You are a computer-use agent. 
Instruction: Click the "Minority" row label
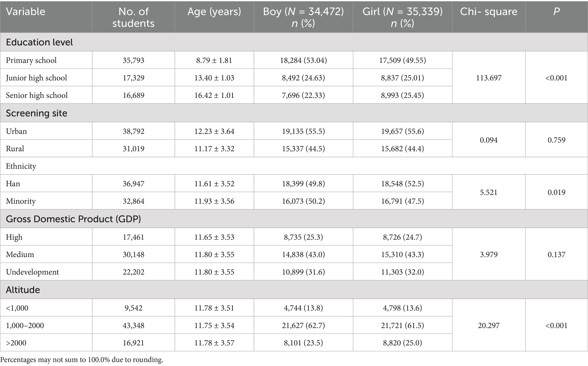pyautogui.click(x=21, y=201)
